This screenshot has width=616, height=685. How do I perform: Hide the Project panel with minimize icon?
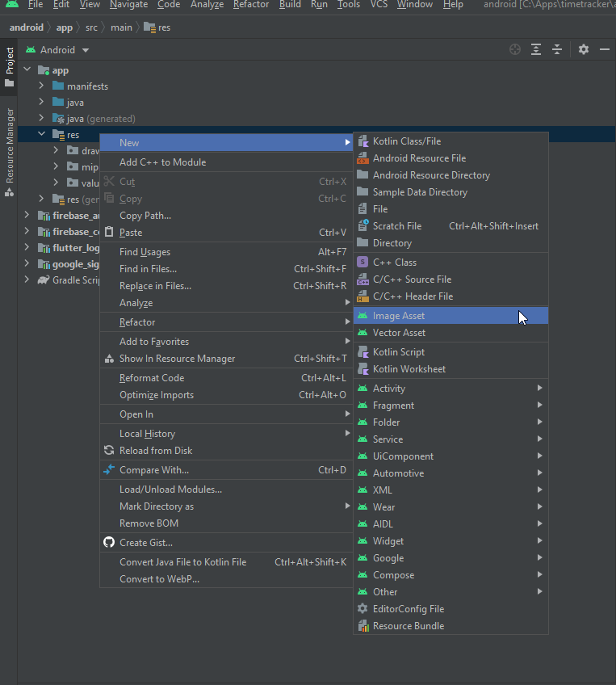click(x=605, y=49)
